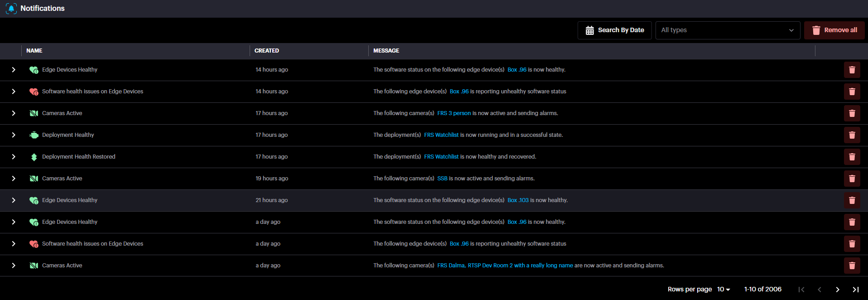
Task: Delete the Box .103 healthy notification
Action: pyautogui.click(x=852, y=200)
